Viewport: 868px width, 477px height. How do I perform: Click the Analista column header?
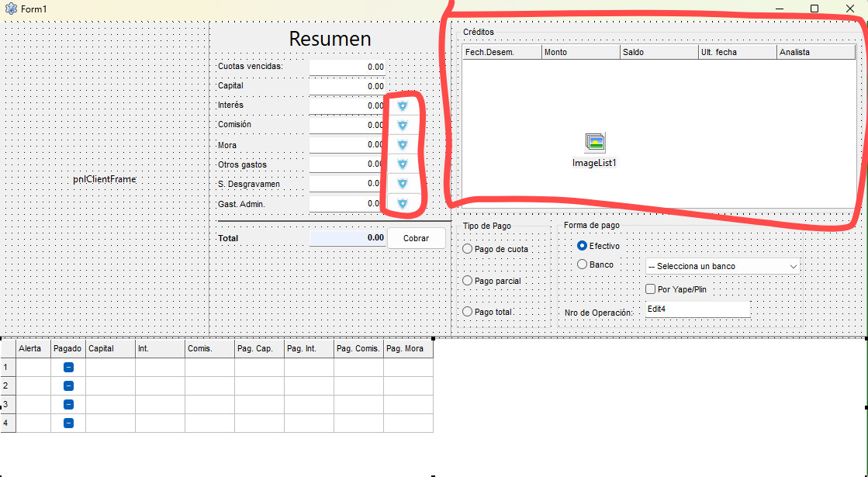(x=815, y=52)
